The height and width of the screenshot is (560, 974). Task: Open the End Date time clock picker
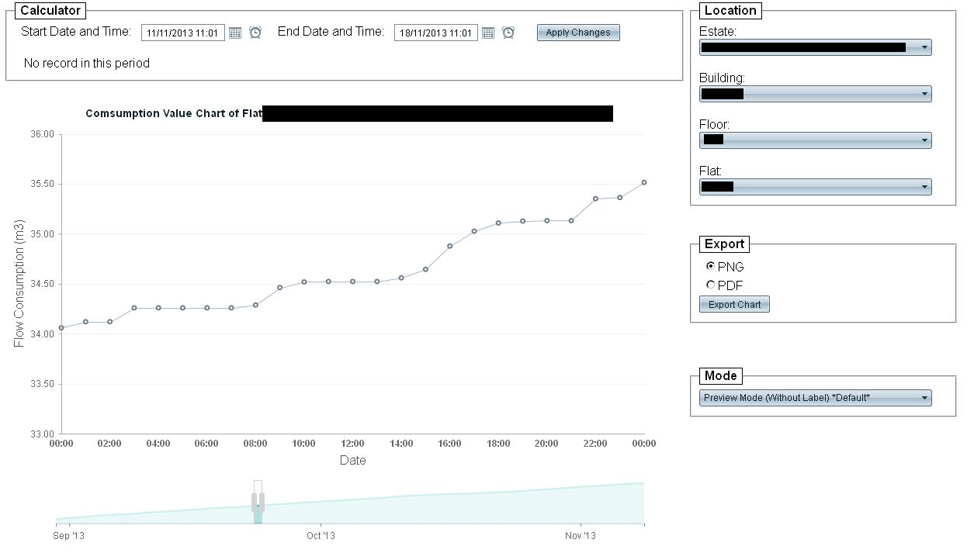click(508, 33)
